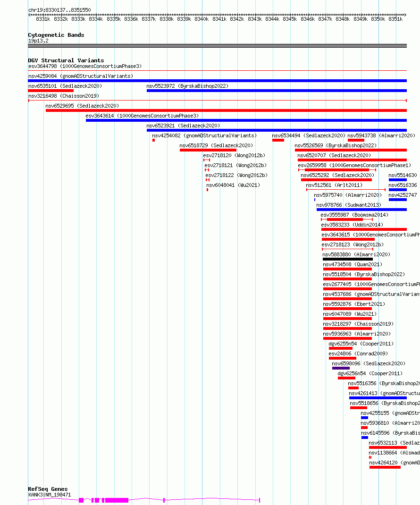Click nsv5516356 ByrskaBishop label
This screenshot has width=420, height=505.
pyautogui.click(x=384, y=383)
